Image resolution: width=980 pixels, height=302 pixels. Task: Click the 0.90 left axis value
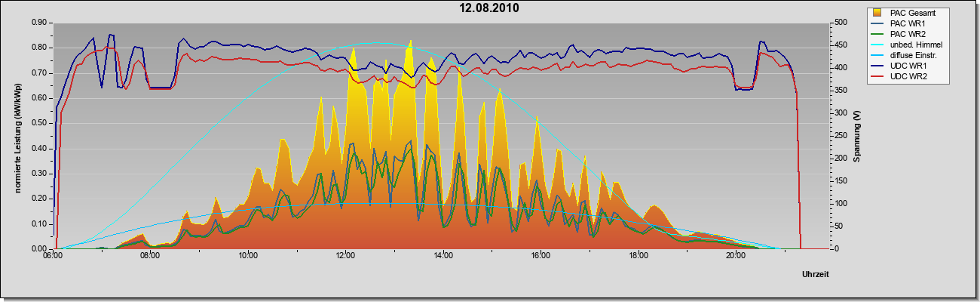coord(39,23)
